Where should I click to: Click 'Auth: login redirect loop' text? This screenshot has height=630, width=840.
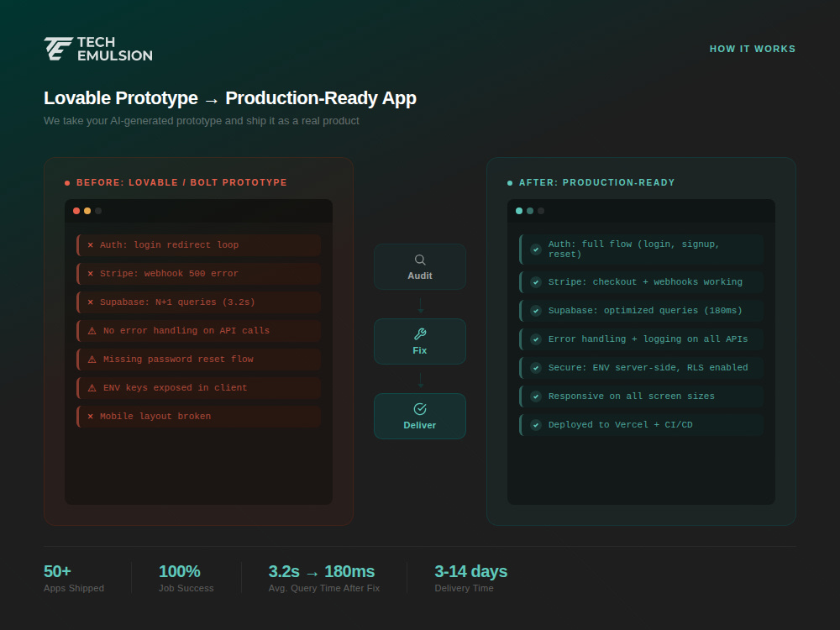170,244
